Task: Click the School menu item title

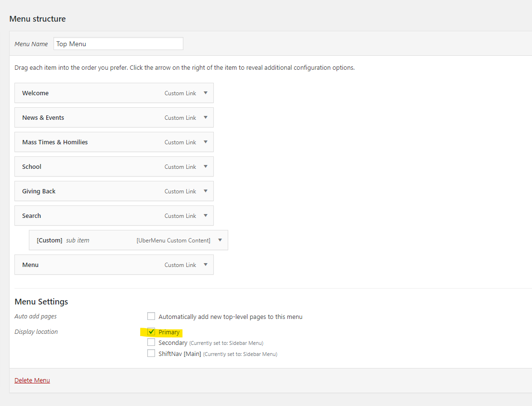Action: click(32, 166)
